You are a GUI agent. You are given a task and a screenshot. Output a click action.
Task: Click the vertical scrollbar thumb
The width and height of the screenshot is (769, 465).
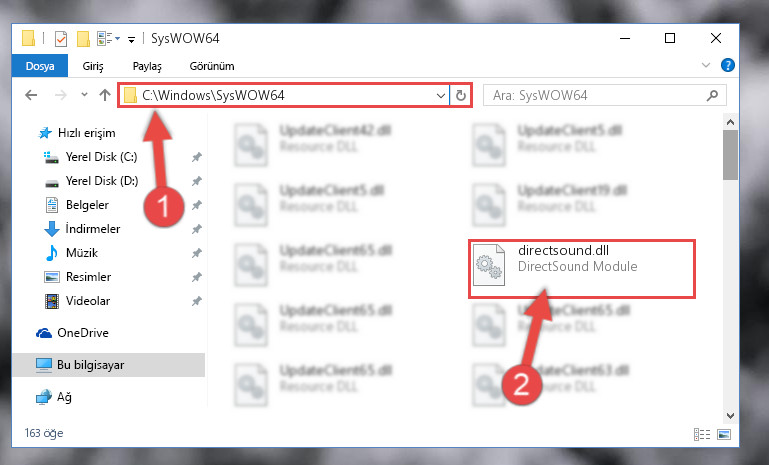pos(730,155)
